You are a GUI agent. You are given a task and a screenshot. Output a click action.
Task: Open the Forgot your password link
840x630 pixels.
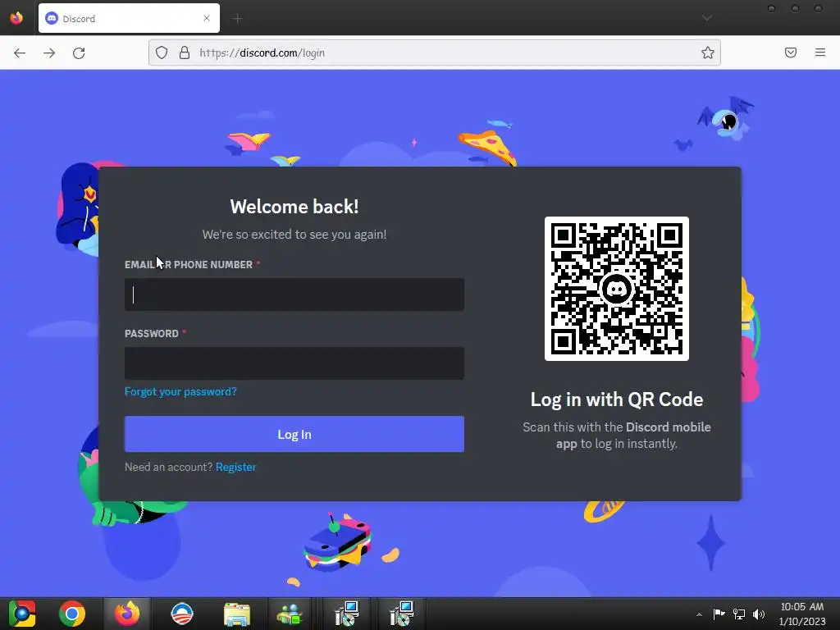point(180,391)
